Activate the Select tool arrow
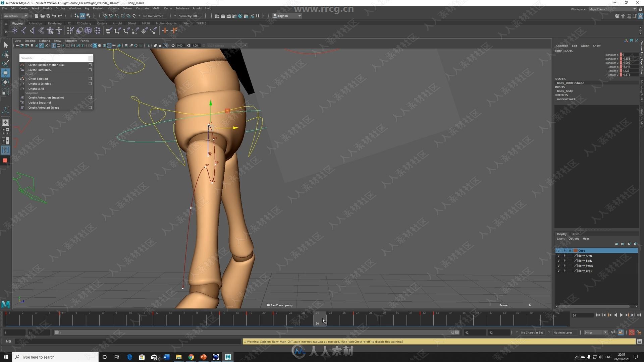The height and width of the screenshot is (362, 644). [x=6, y=45]
